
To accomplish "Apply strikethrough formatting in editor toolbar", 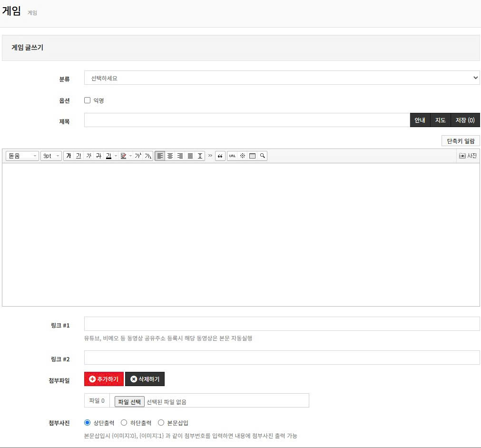I will (98, 156).
